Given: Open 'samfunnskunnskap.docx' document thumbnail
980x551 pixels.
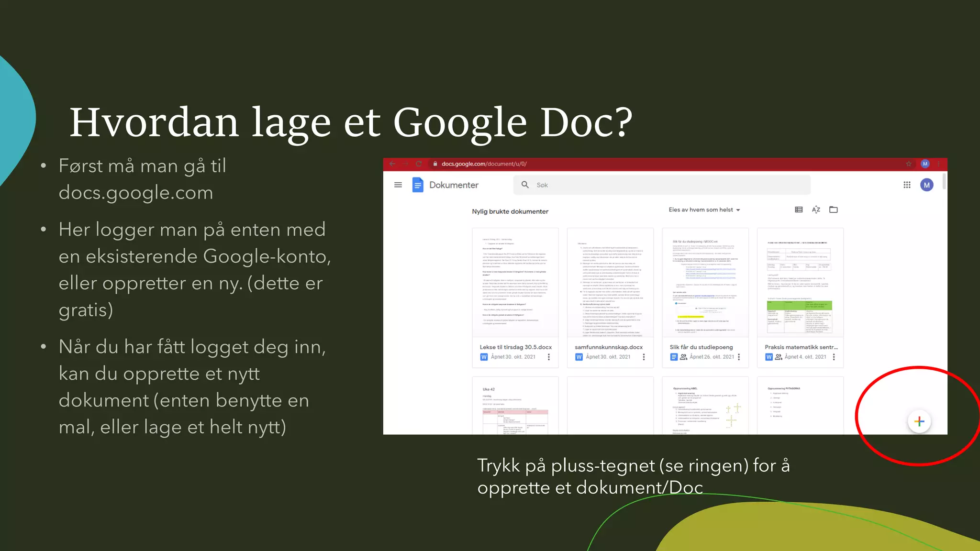Looking at the screenshot, I should point(610,283).
